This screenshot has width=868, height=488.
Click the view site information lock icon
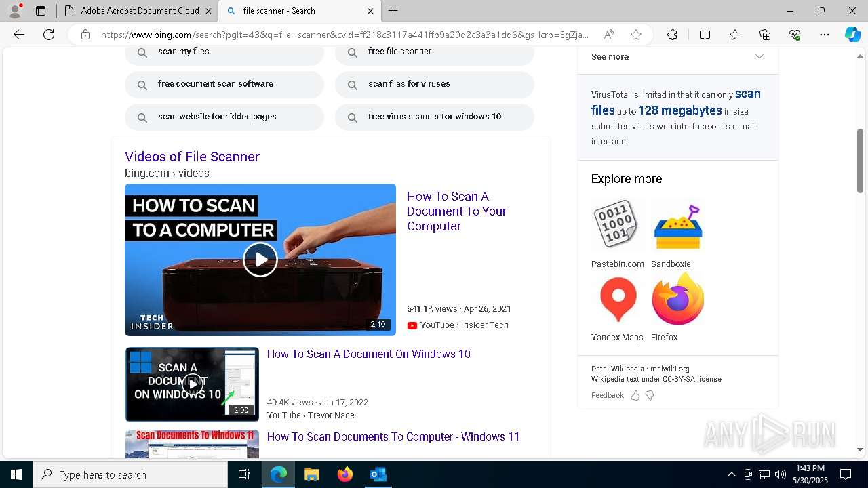(x=85, y=35)
